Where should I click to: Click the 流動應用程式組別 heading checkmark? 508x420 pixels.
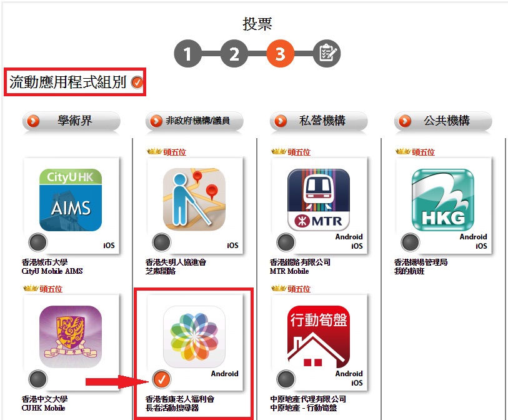(137, 82)
